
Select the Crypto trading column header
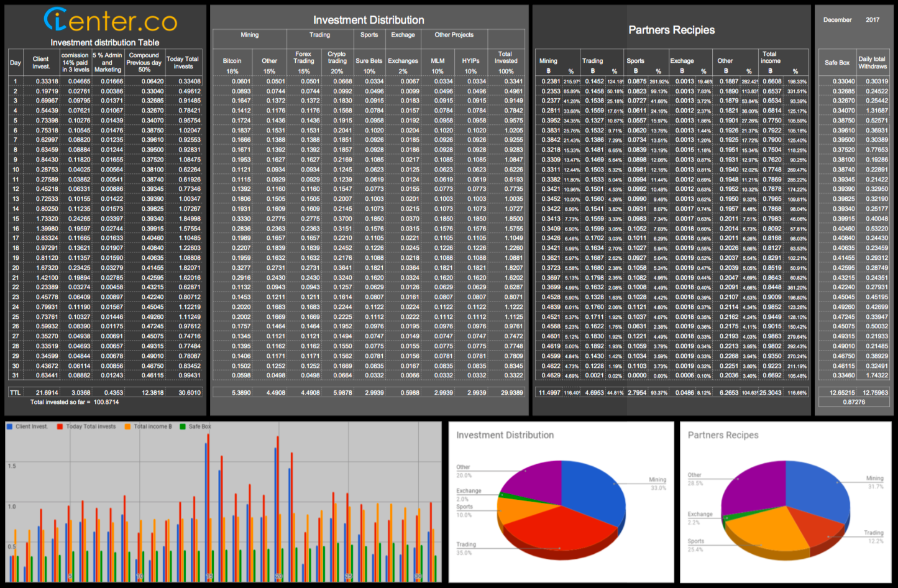(337, 58)
